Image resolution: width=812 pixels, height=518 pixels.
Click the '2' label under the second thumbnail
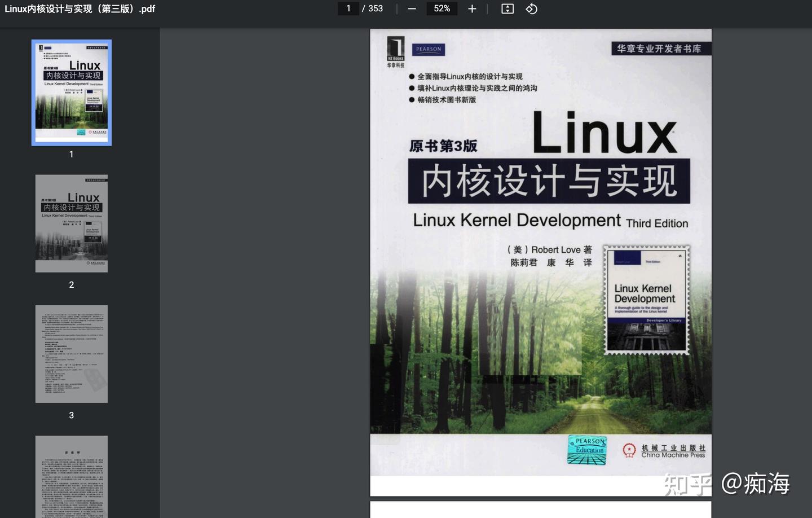71,284
